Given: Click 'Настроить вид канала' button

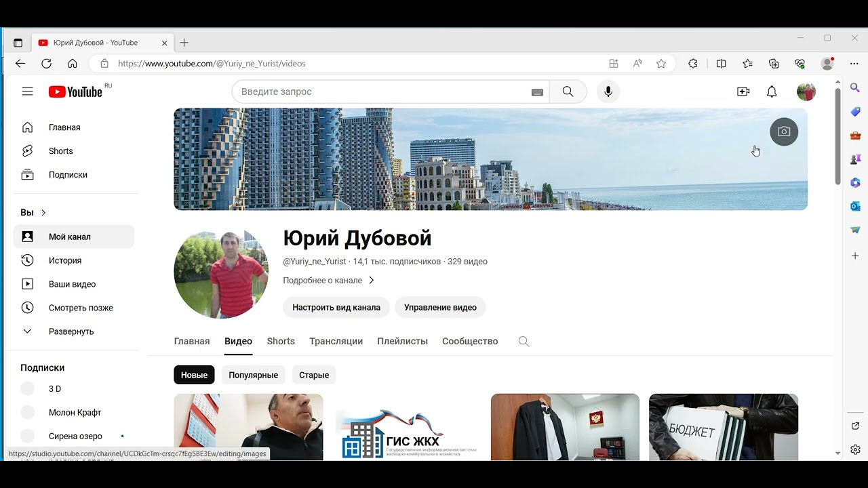Looking at the screenshot, I should [x=336, y=307].
